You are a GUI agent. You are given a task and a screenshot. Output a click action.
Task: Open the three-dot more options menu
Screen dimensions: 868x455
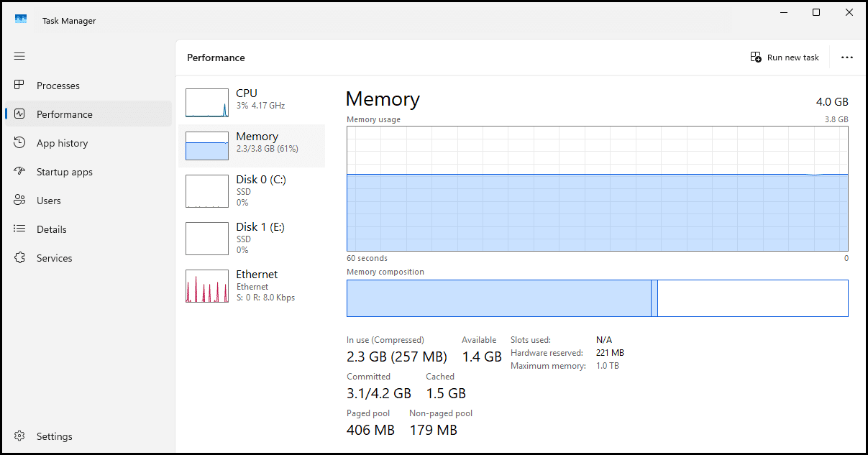click(847, 58)
